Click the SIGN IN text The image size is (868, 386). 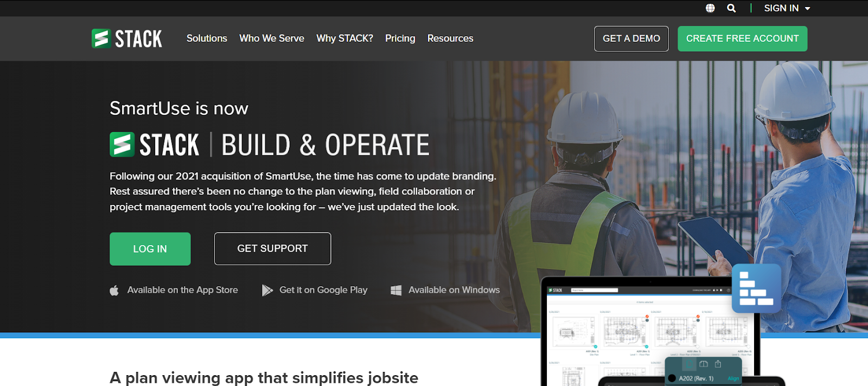coord(781,8)
